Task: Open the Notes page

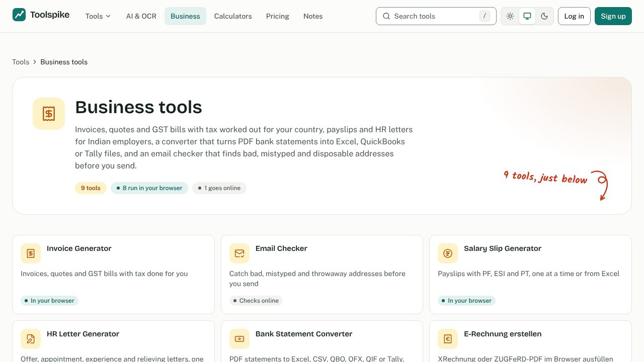Action: point(313,16)
